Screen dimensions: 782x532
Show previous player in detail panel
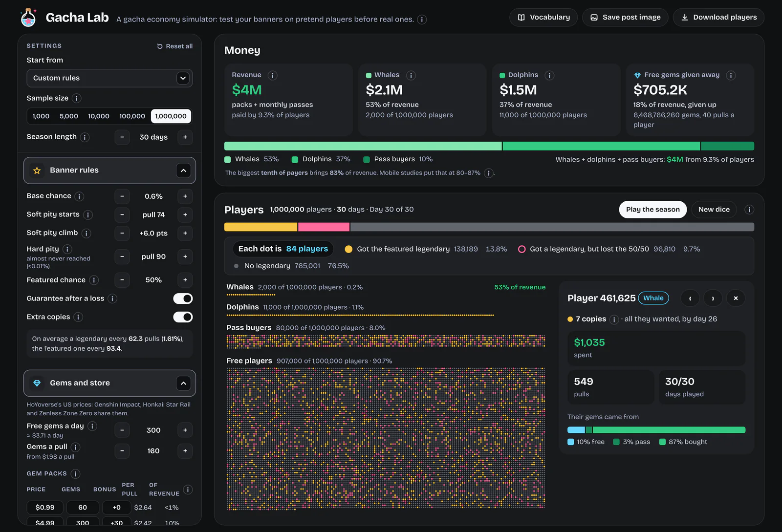pyautogui.click(x=690, y=298)
